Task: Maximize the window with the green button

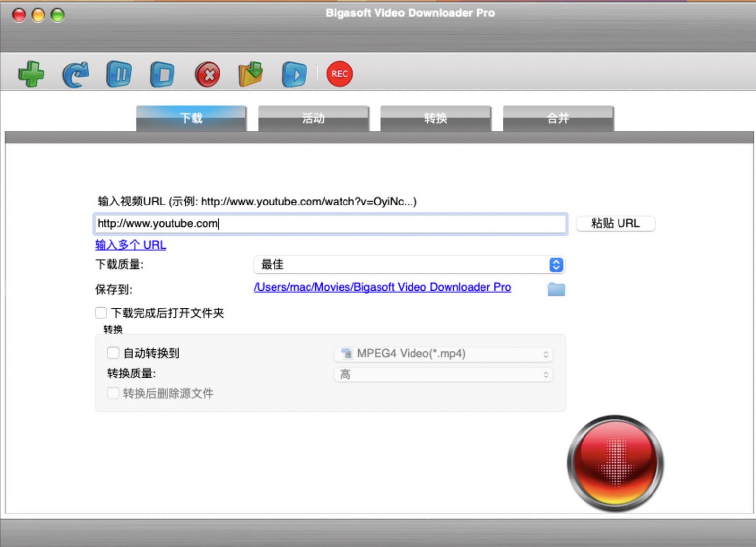Action: [58, 15]
